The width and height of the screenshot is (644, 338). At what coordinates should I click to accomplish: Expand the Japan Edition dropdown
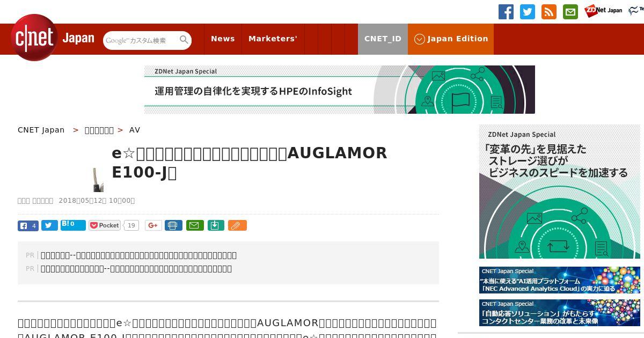coord(451,39)
